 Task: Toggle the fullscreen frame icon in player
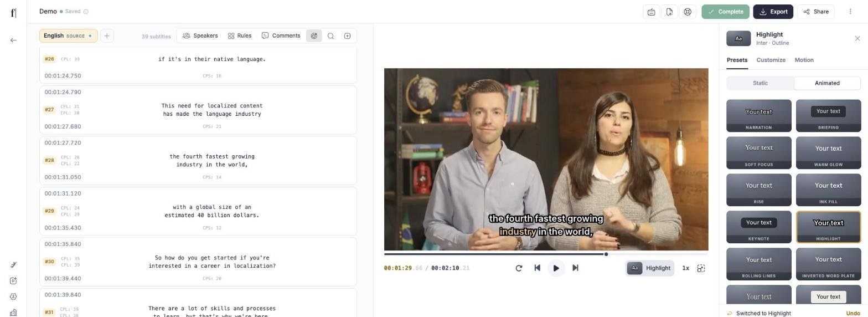click(x=701, y=268)
